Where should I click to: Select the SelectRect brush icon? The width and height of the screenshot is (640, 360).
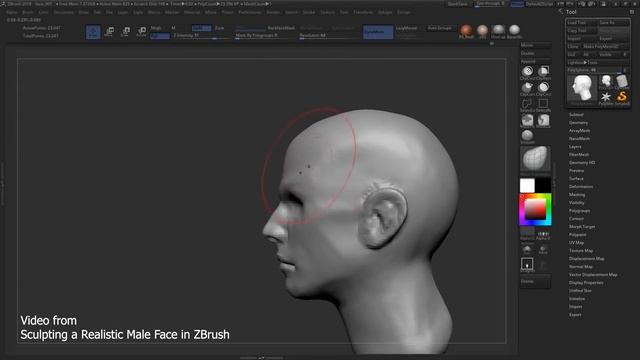coord(543,104)
